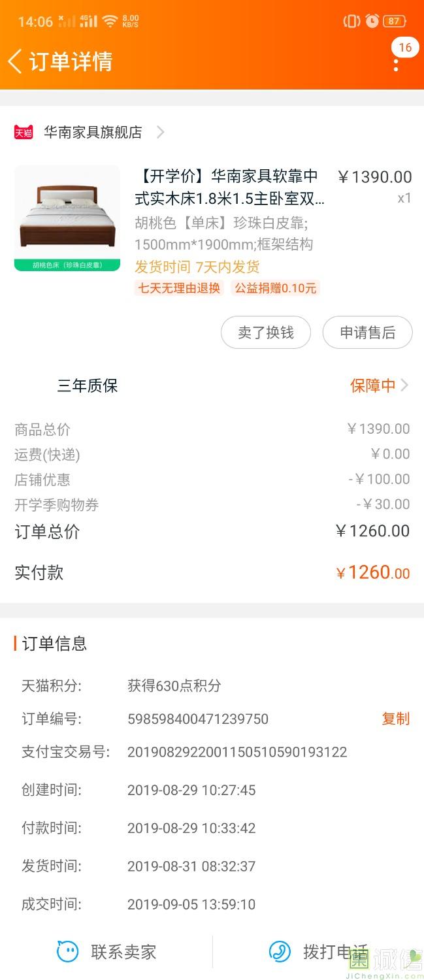This screenshot has height=980, width=424.
Task: Tap the 申请售后 button
Action: tap(367, 333)
